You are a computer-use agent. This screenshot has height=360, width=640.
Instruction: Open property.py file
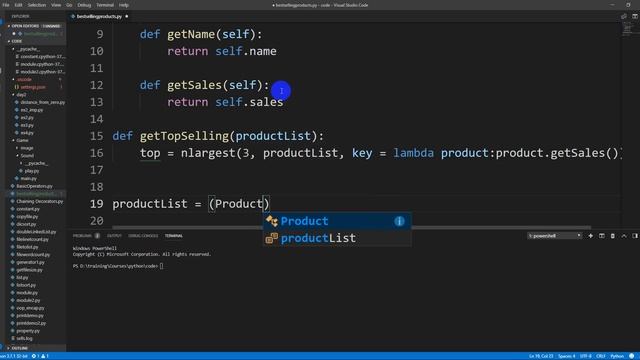point(28,331)
